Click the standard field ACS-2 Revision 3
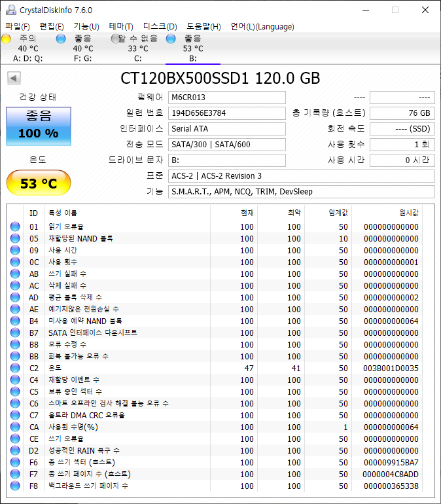441x504 pixels. point(301,176)
